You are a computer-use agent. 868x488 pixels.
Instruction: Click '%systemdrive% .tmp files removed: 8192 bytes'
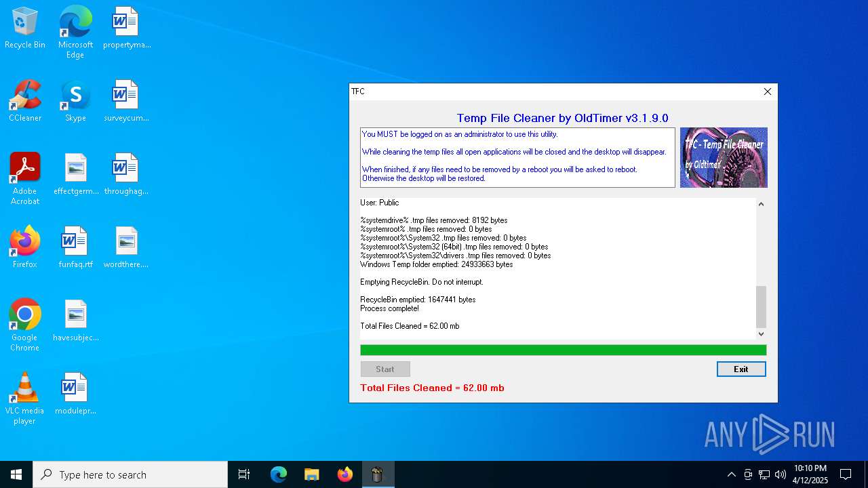click(434, 220)
